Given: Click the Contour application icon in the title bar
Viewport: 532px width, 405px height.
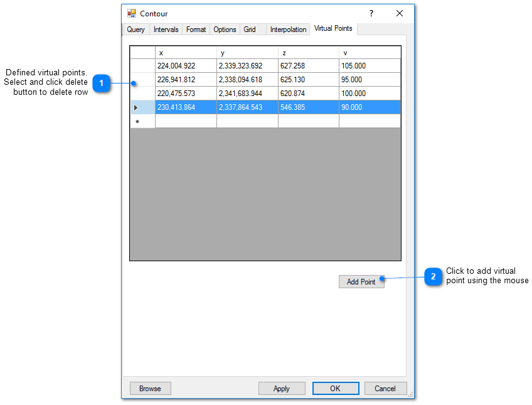Looking at the screenshot, I should pyautogui.click(x=132, y=13).
